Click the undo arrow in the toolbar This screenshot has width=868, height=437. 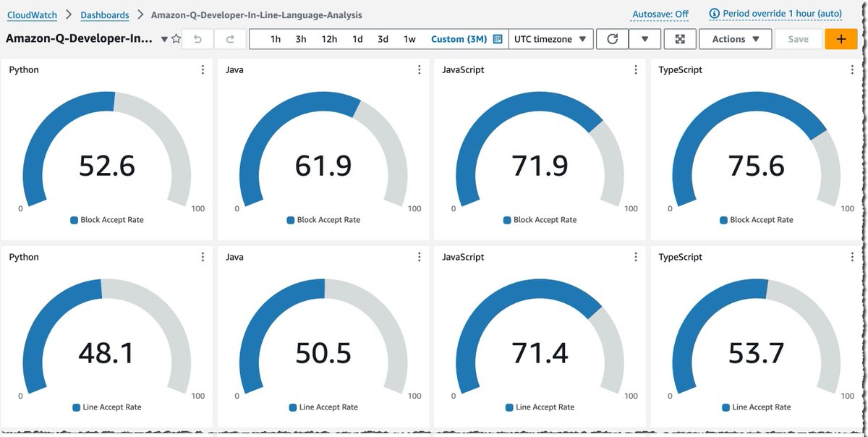pyautogui.click(x=197, y=39)
